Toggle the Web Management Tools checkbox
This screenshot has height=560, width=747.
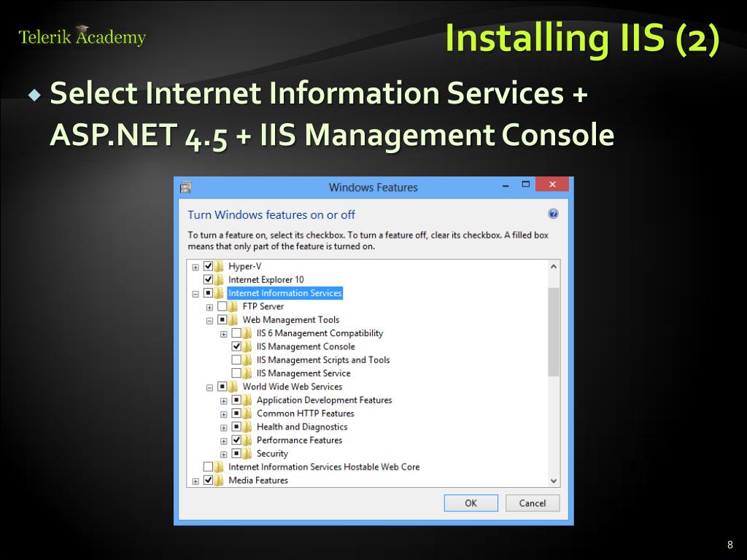(222, 319)
